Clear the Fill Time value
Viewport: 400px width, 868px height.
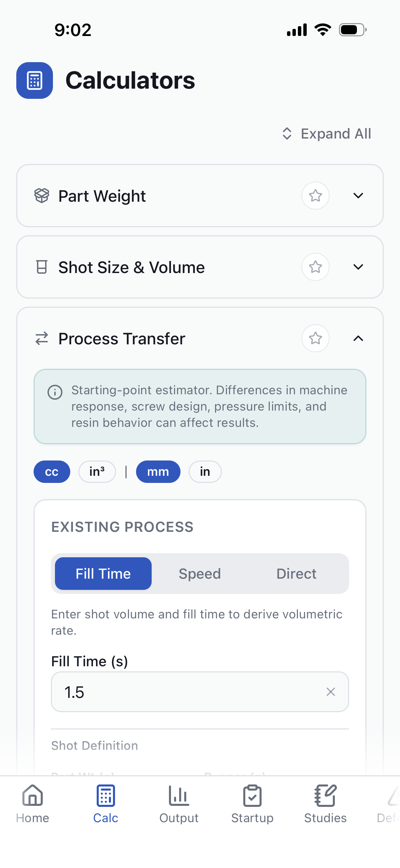click(330, 692)
